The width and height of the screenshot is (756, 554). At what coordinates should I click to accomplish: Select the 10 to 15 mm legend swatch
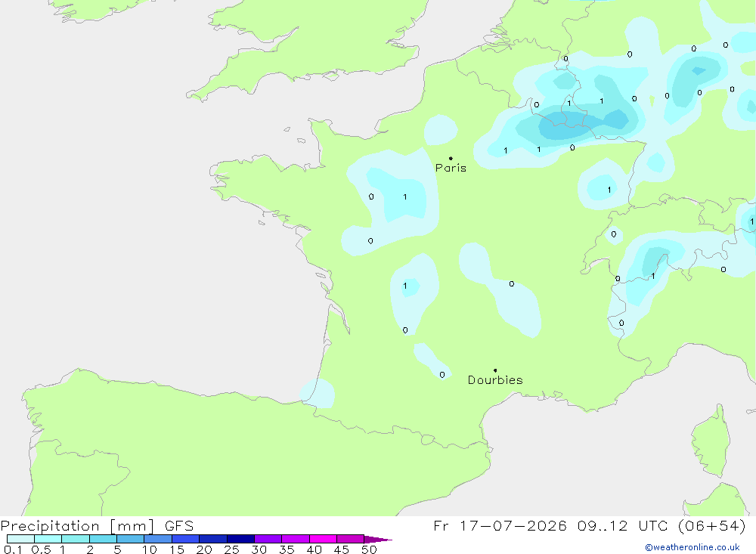(158, 539)
